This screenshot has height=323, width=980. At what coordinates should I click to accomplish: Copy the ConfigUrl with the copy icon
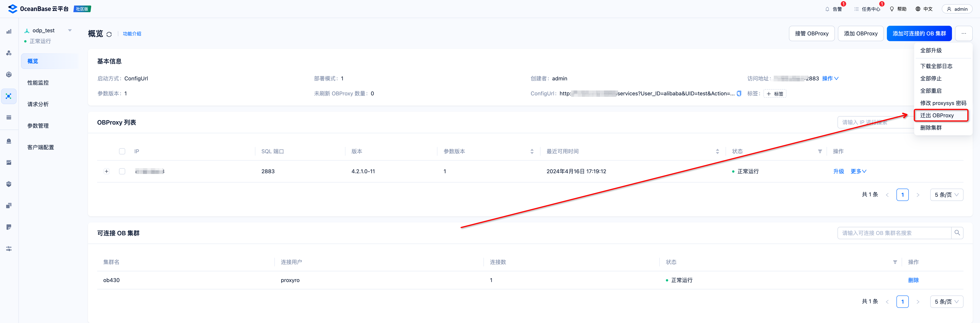(x=739, y=94)
